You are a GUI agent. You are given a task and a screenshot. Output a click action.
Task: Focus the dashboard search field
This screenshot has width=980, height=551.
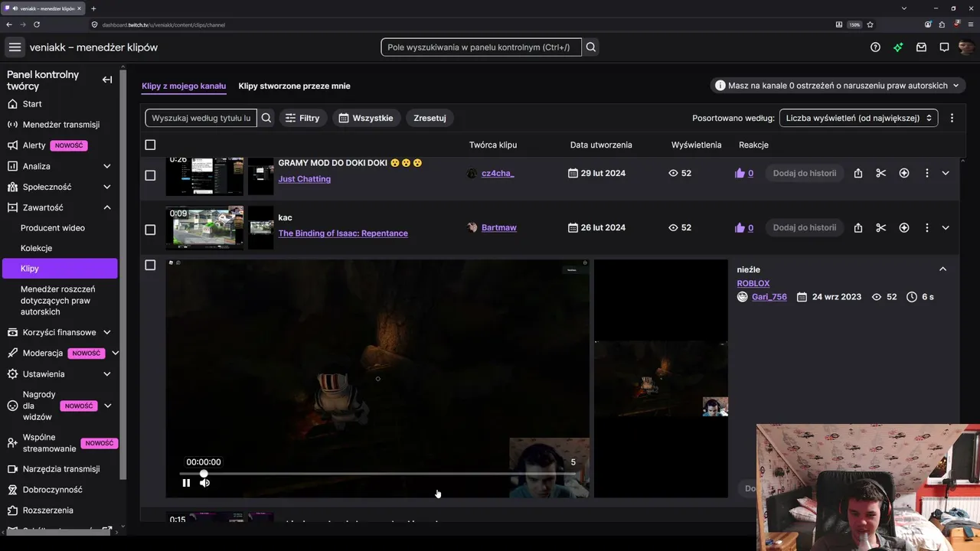(482, 47)
